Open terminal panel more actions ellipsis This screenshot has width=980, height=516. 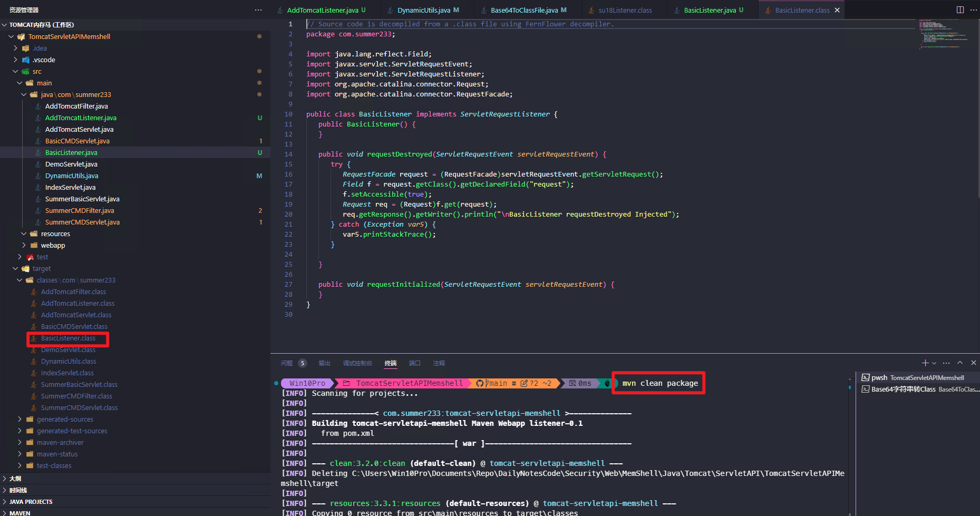946,363
